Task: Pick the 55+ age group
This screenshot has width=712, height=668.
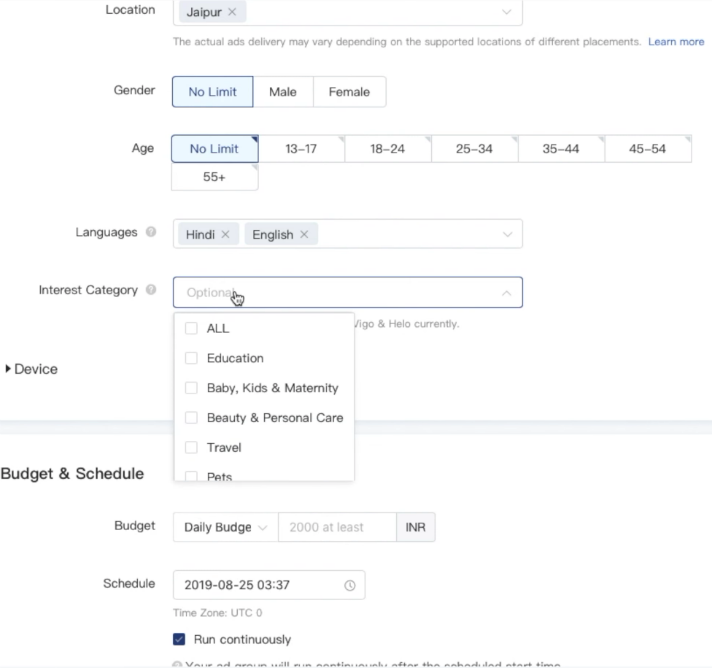Action: click(x=214, y=177)
